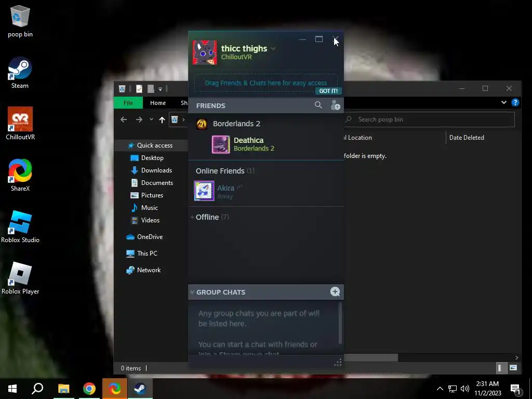Screen dimensions: 532x399
Task: Open the poop bin desktop icon
Action: pyautogui.click(x=20, y=22)
